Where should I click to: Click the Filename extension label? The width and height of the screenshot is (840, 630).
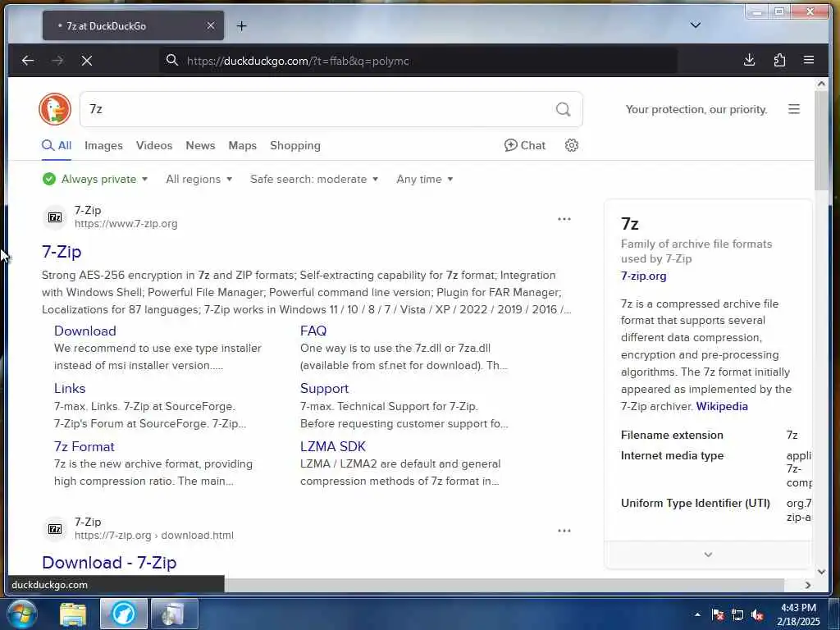point(672,435)
